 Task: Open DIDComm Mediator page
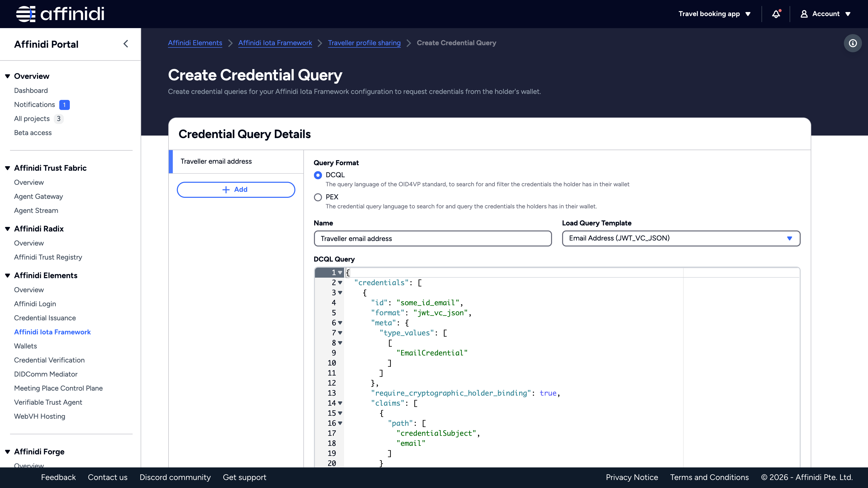pyautogui.click(x=45, y=374)
